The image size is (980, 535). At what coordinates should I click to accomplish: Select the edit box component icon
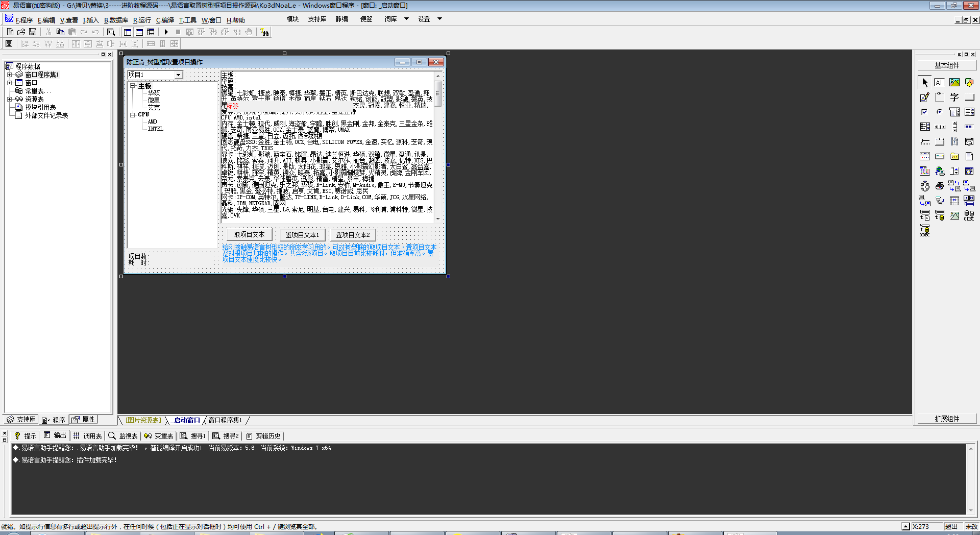[939, 82]
